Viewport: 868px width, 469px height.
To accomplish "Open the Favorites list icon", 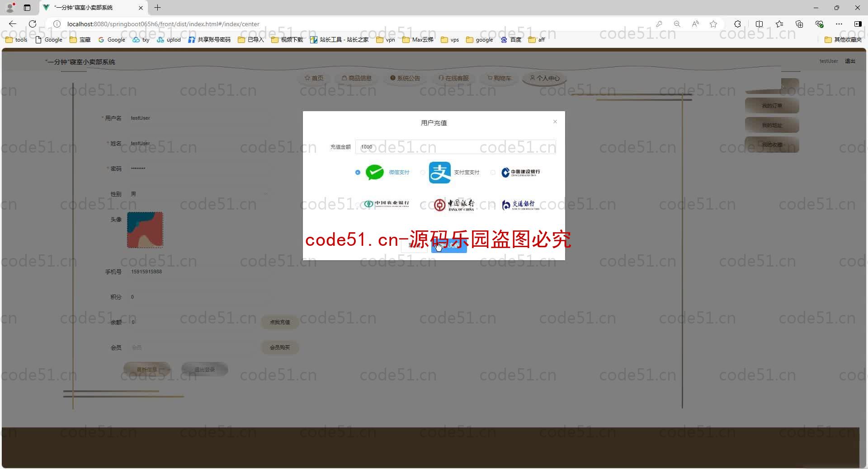I will click(779, 24).
